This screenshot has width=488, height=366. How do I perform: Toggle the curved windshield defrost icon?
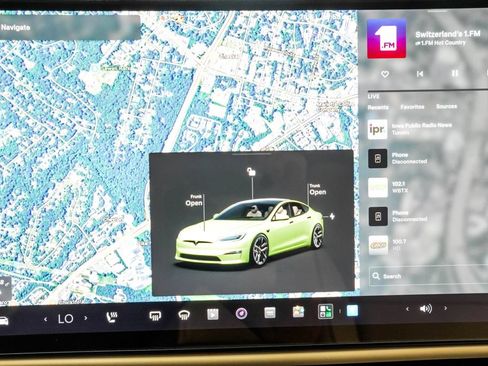[x=184, y=315]
